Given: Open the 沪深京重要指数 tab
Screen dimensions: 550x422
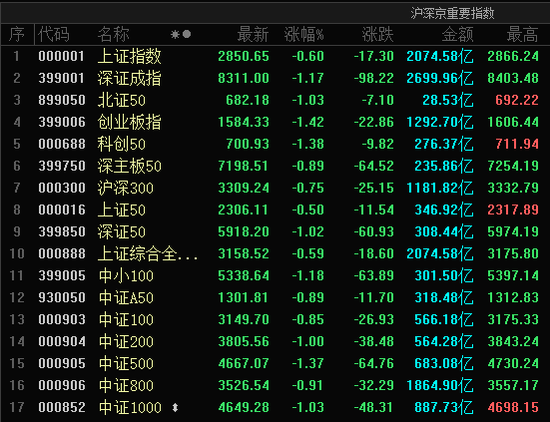Looking at the screenshot, I should tap(452, 13).
